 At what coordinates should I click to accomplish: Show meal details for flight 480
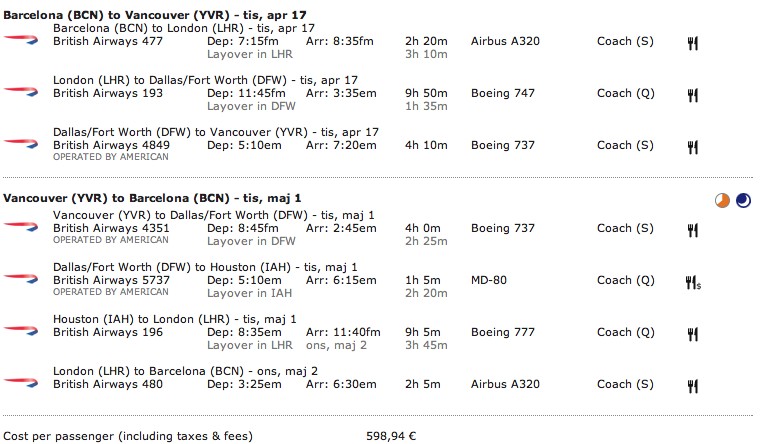(691, 385)
